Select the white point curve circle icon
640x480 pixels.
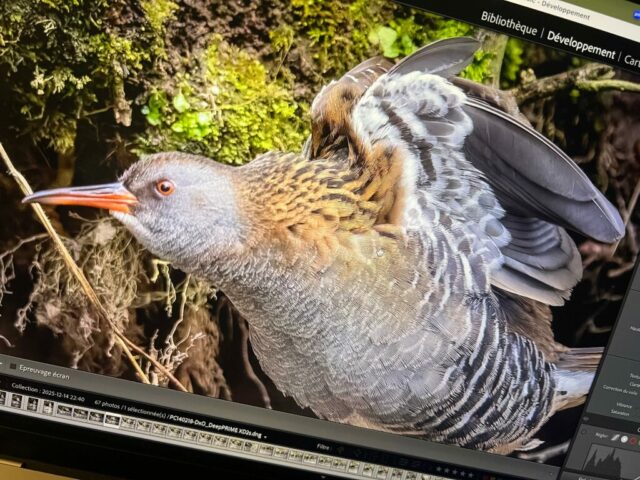625,439
